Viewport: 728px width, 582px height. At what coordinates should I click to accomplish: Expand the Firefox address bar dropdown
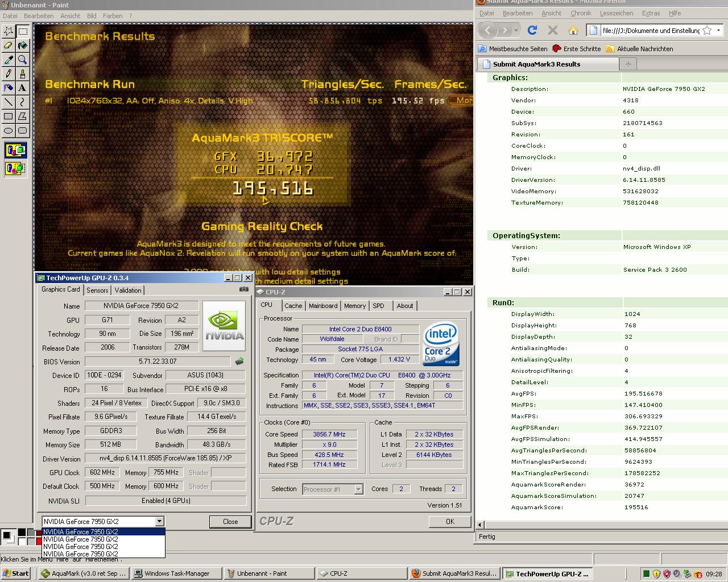(719, 30)
